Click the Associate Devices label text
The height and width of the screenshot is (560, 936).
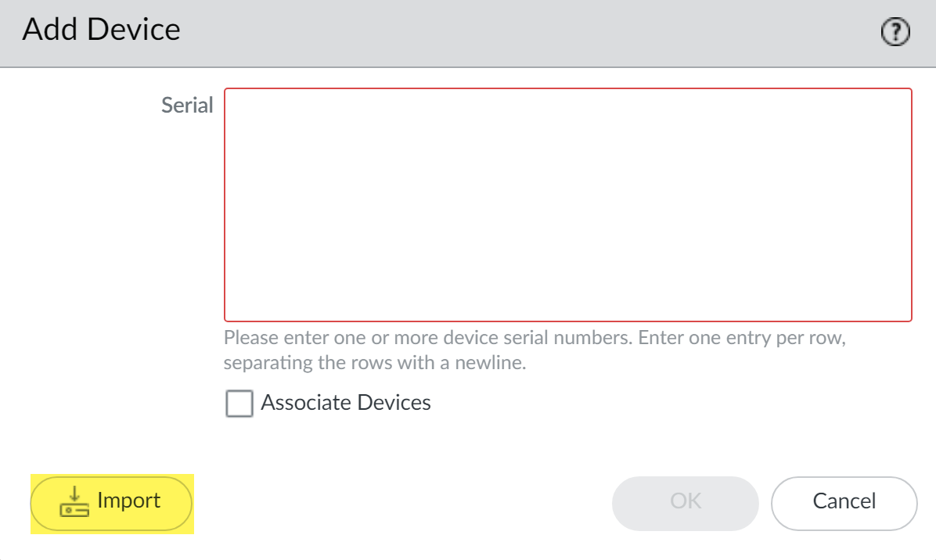click(346, 403)
